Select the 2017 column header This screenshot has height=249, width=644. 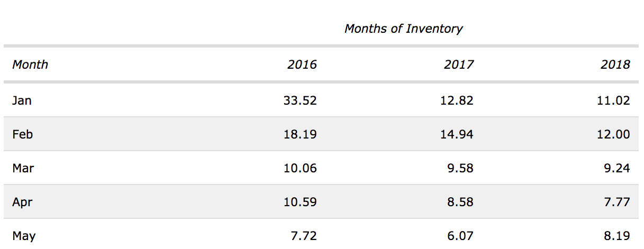(459, 64)
